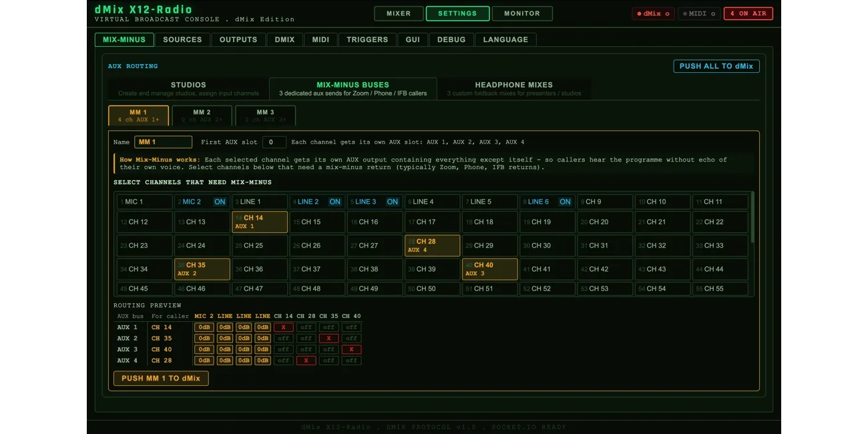Switch to the TRIGGERS tab
The image size is (868, 434).
(x=367, y=39)
